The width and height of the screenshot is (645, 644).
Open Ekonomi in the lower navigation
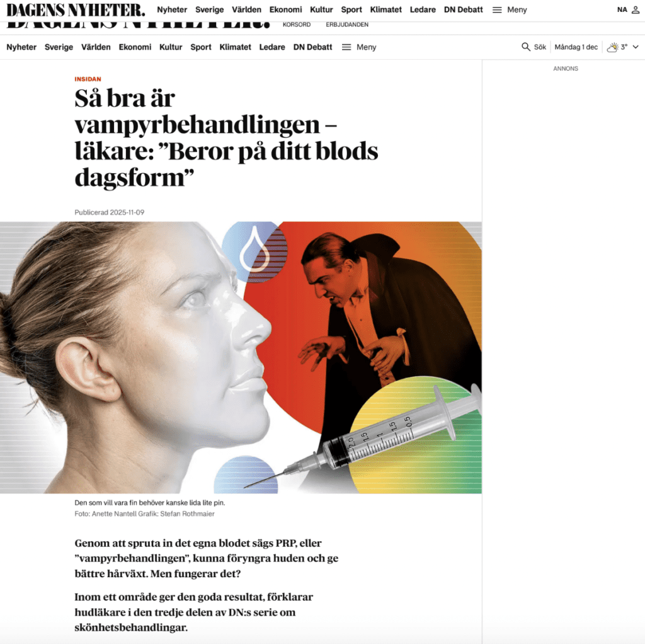tap(135, 47)
